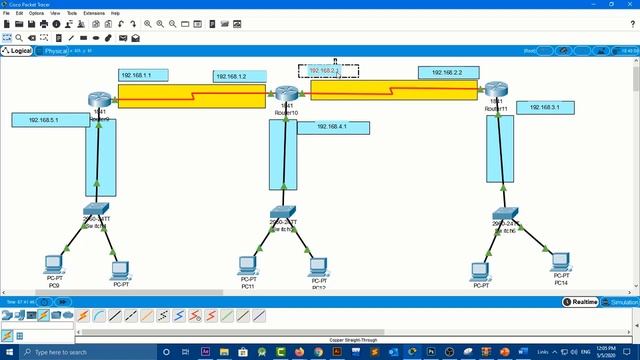
Task: Click the Open file folder icon
Action: pyautogui.click(x=19, y=24)
